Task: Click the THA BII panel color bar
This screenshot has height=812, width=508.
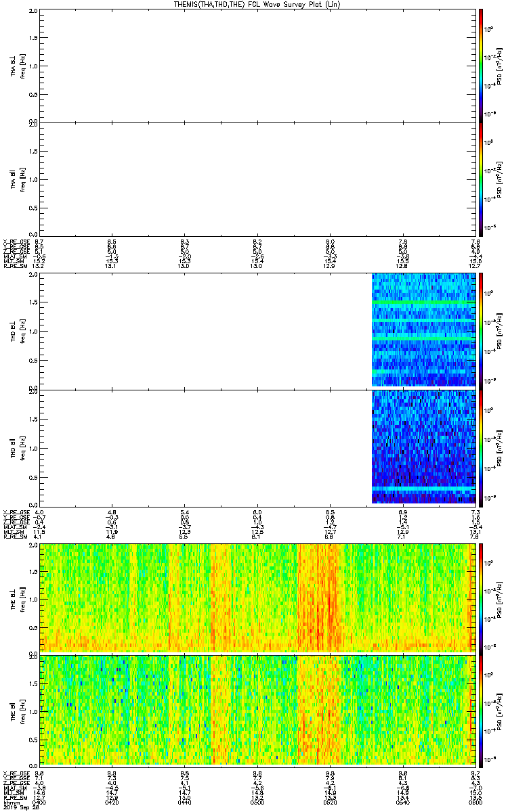Action: coord(481,180)
